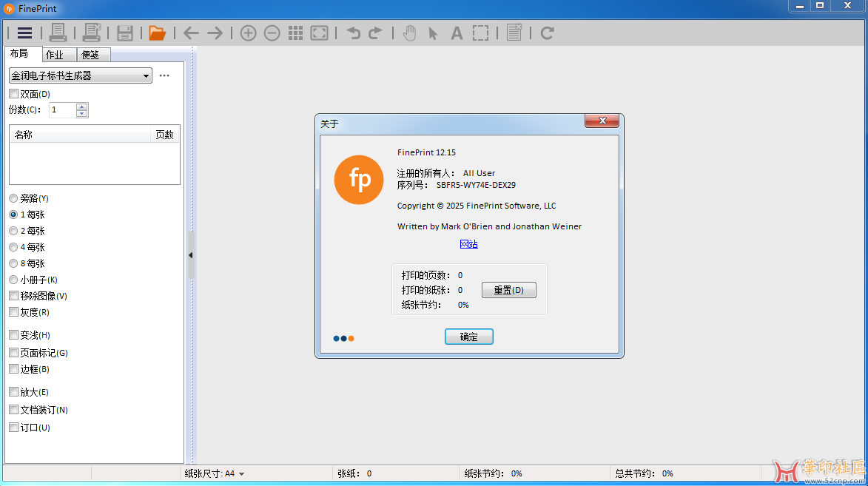Click serial number SBFR5-WY74E-DEX29 text
868x486 pixels.
[476, 185]
